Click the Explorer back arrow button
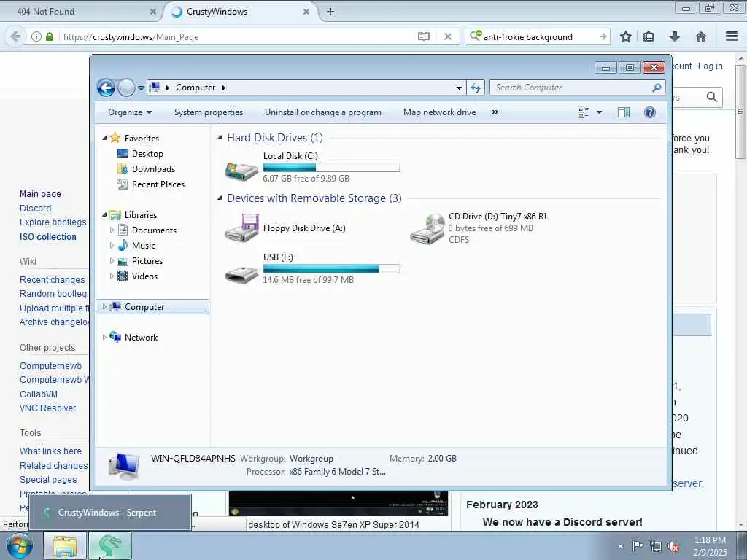This screenshot has width=747, height=560. click(106, 87)
